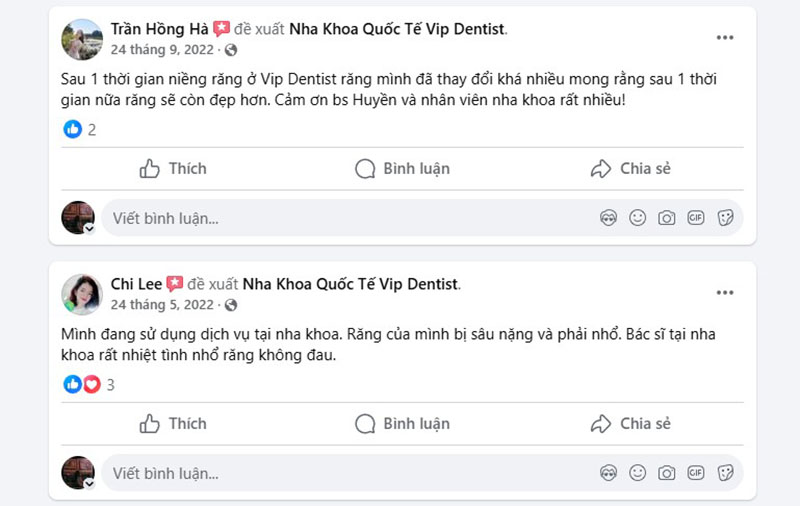Click camera icon in Chi Lee's post comment box

coord(666,473)
